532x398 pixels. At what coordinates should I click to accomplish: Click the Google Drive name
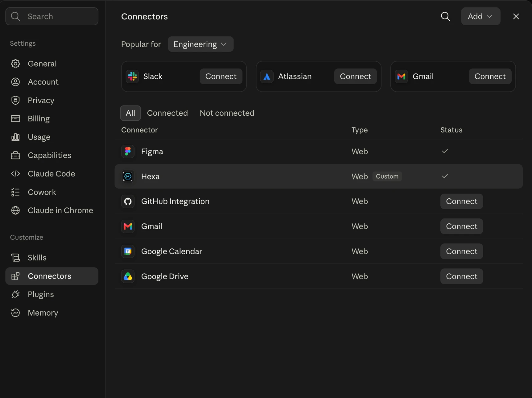point(165,276)
